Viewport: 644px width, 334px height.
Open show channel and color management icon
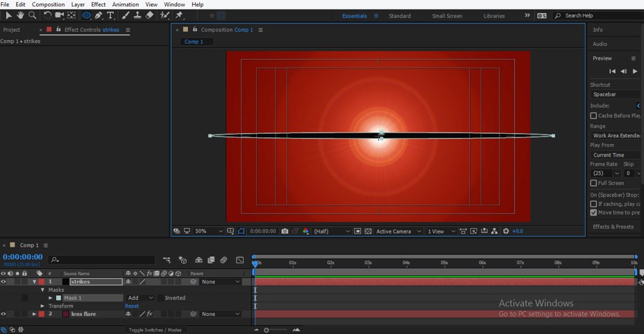point(305,231)
